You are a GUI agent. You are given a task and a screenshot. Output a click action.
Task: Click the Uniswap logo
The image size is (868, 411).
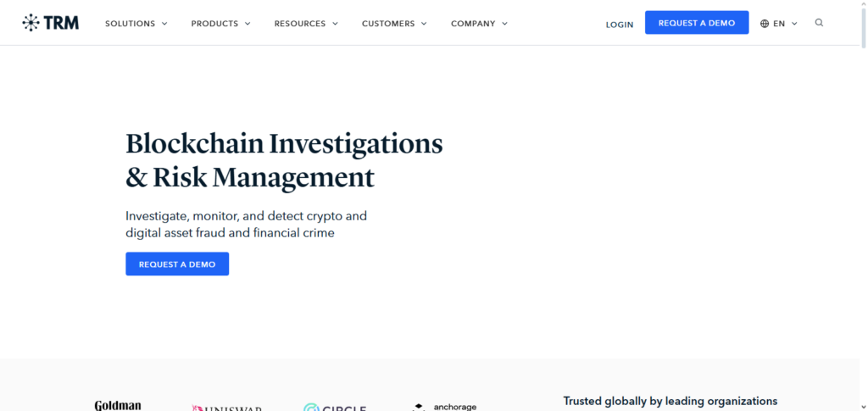tap(227, 408)
